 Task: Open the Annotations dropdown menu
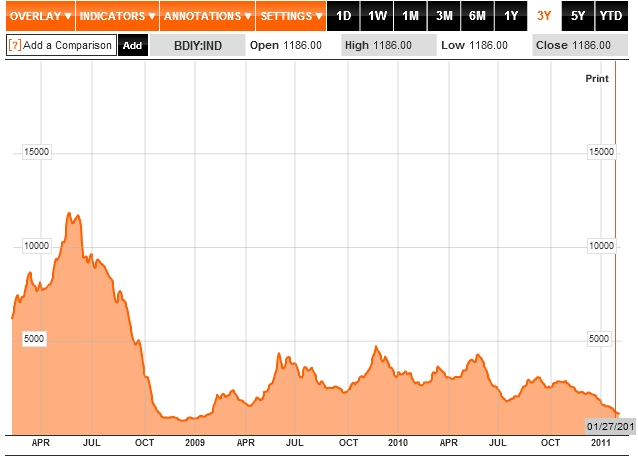tap(204, 16)
